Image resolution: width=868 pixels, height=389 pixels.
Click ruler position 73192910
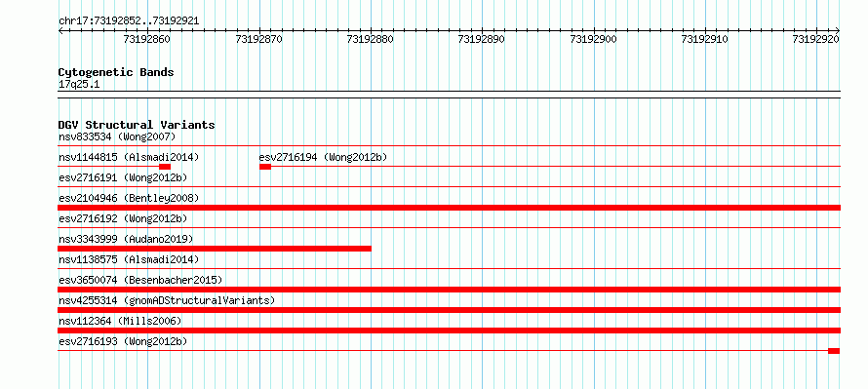705,39
